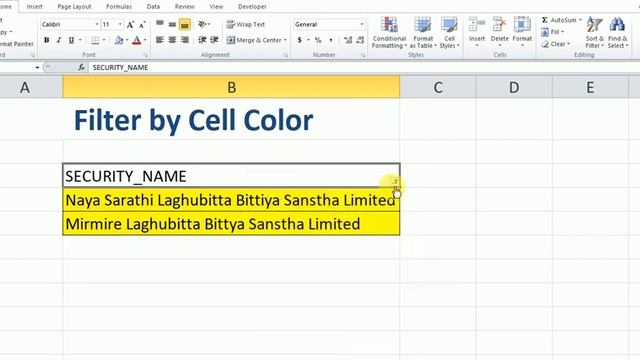
Task: Click the Increase Font Size icon
Action: click(x=130, y=24)
